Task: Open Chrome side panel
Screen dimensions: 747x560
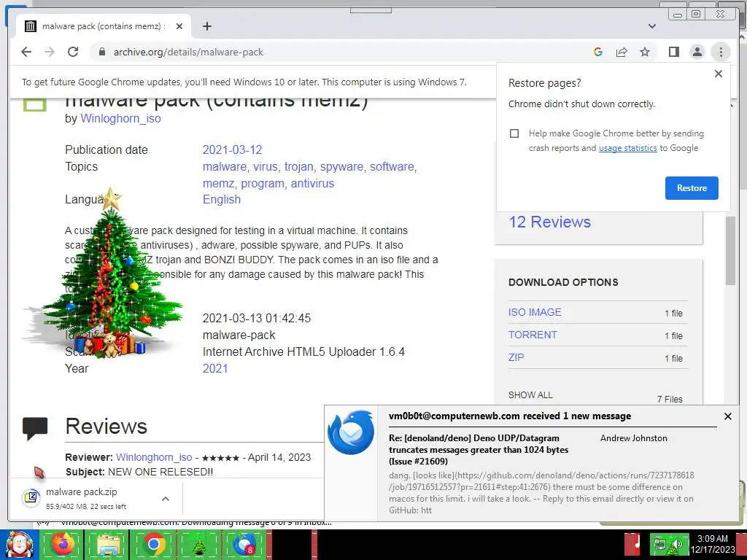Action: tap(673, 52)
